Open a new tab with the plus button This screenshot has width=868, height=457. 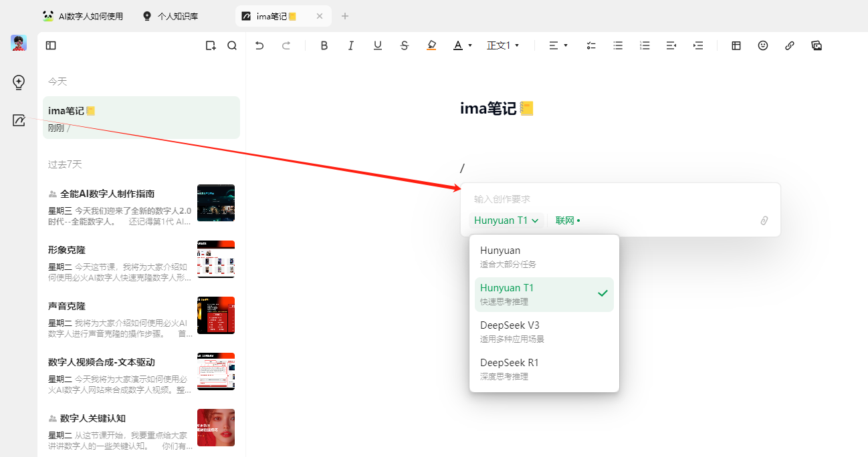point(345,16)
